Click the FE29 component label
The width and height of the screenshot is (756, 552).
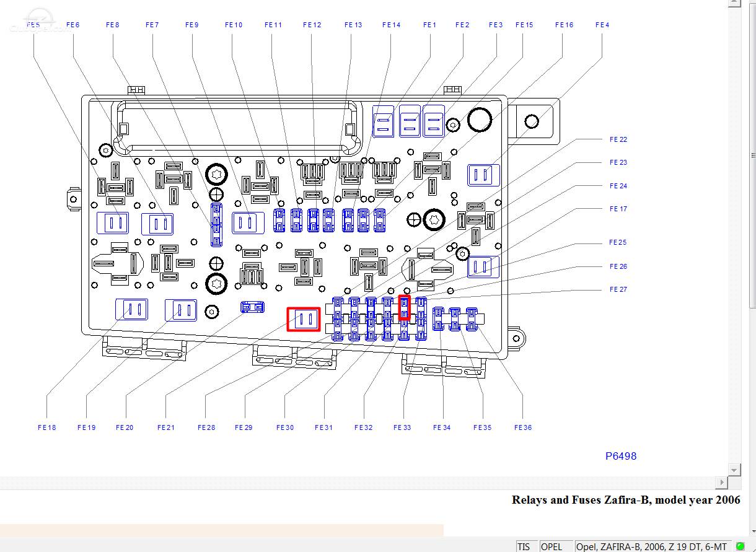244,427
